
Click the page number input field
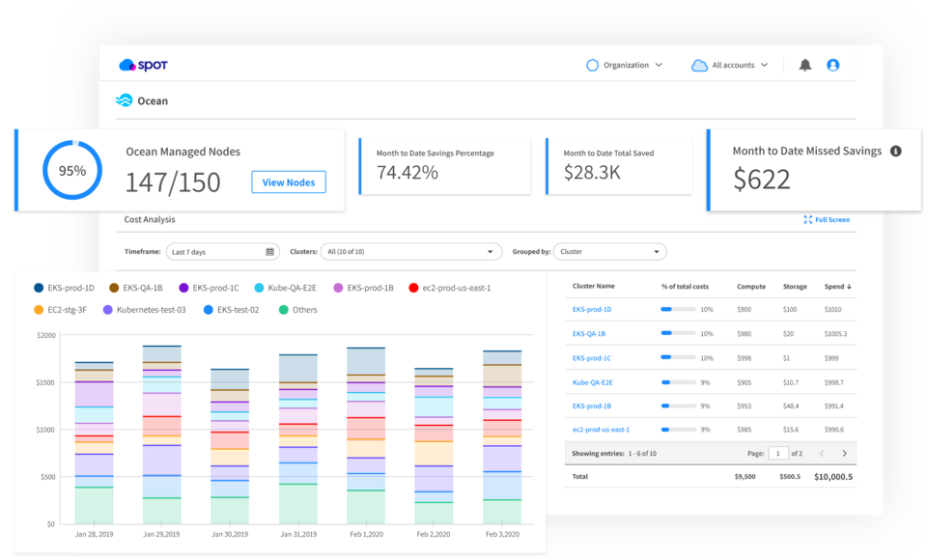click(x=777, y=453)
